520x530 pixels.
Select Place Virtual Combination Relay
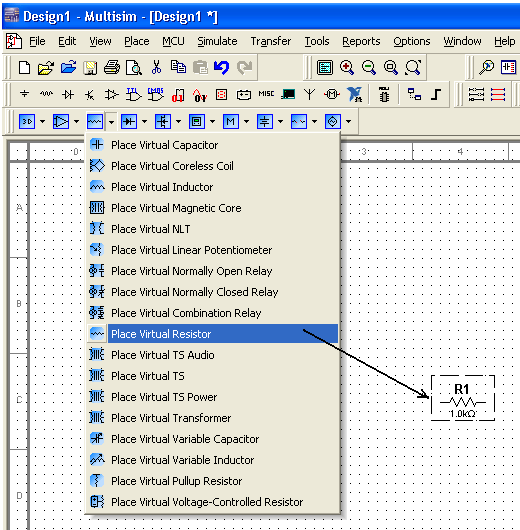(x=213, y=313)
